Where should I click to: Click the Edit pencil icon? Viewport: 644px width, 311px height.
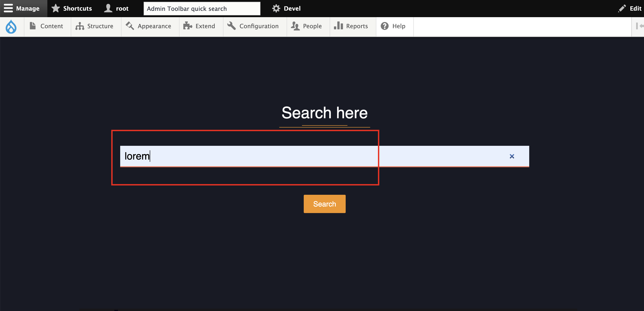622,8
